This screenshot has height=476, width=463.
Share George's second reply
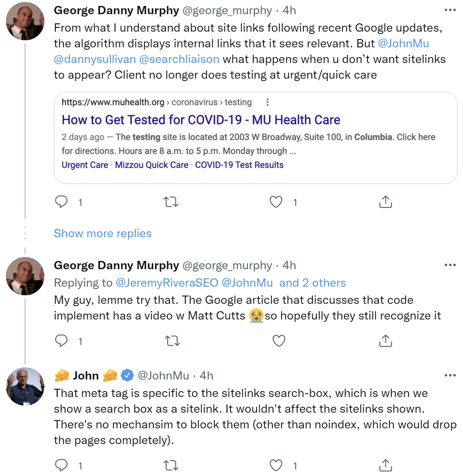(x=385, y=341)
